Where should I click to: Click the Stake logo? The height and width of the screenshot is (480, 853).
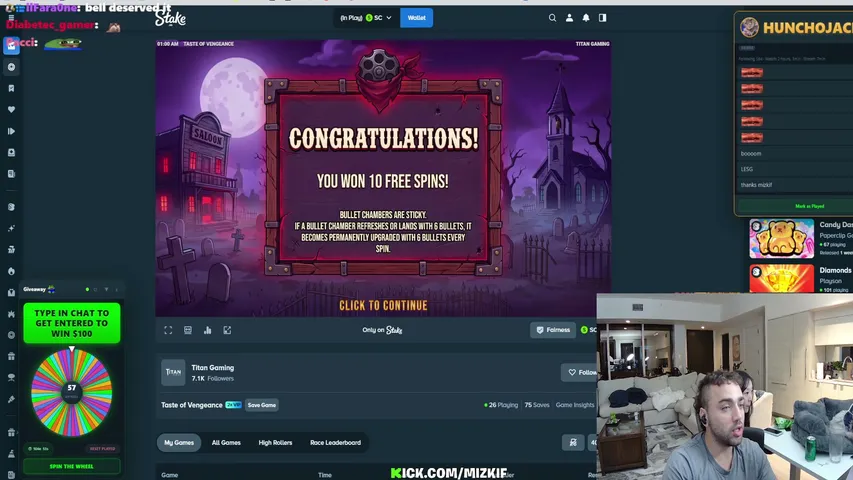tap(170, 17)
